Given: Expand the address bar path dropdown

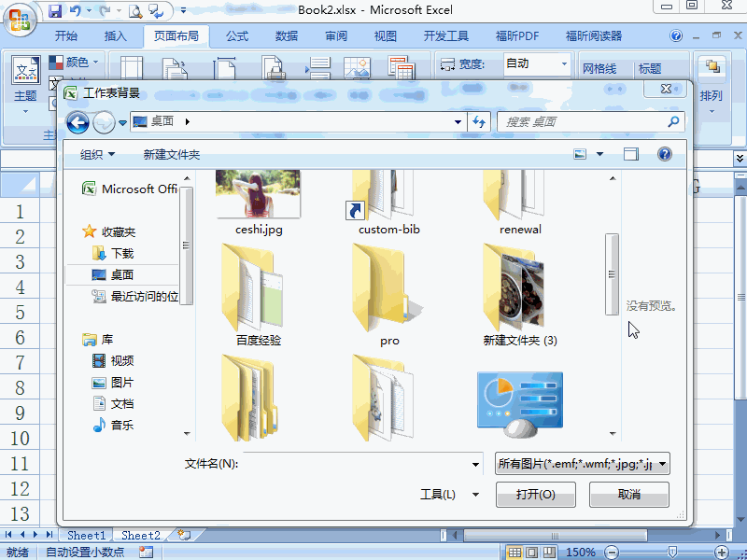Looking at the screenshot, I should click(x=458, y=122).
